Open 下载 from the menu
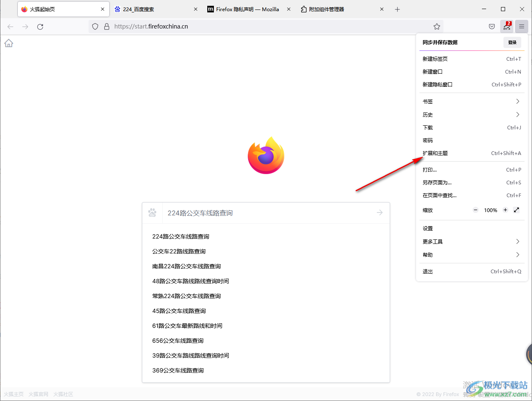Viewport: 532px width, 401px height. pos(472,127)
